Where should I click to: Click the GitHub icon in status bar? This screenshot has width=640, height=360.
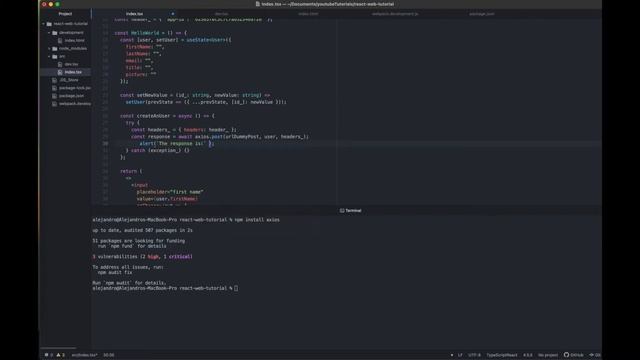point(567,355)
